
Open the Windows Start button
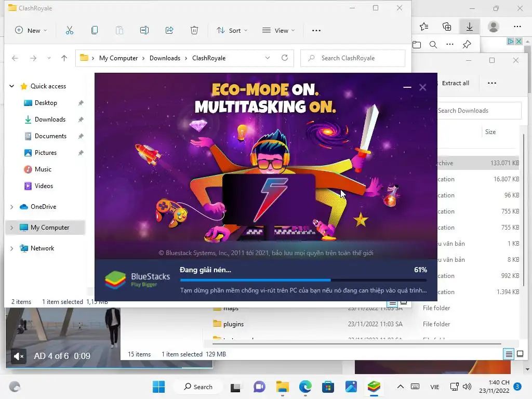pos(159,387)
